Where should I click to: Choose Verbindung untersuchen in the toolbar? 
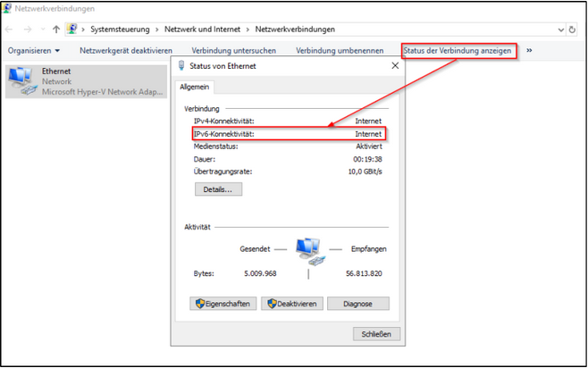click(234, 51)
